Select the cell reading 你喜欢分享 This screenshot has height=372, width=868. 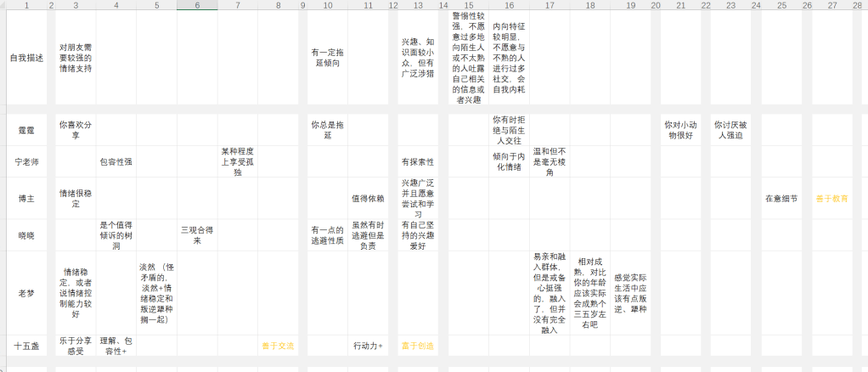coord(76,130)
